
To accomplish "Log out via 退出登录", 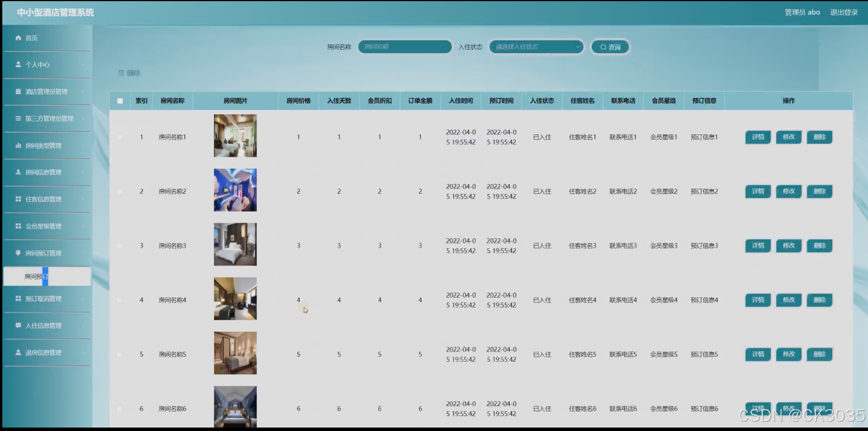I will [x=844, y=12].
